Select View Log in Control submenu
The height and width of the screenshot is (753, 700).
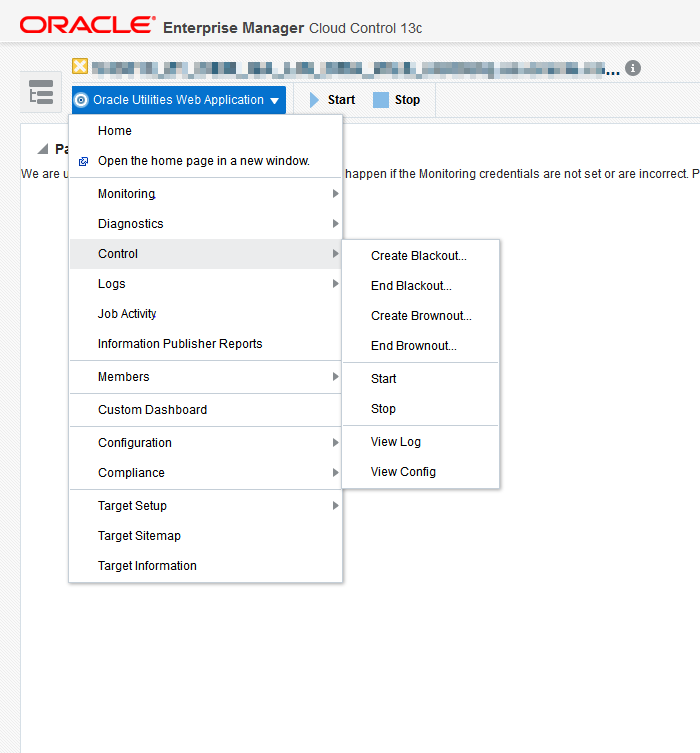tap(421, 442)
